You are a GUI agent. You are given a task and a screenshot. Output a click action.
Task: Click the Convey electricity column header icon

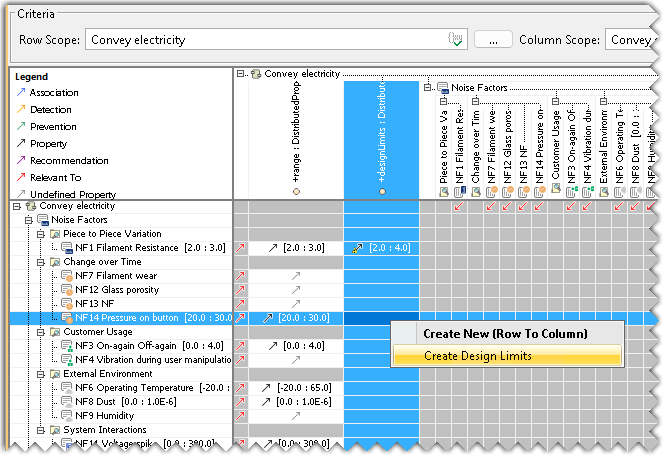tap(255, 74)
